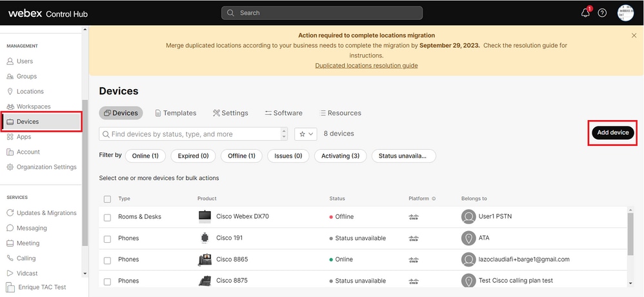644x297 pixels.
Task: Toggle the Offline (1) filter
Action: tap(241, 156)
